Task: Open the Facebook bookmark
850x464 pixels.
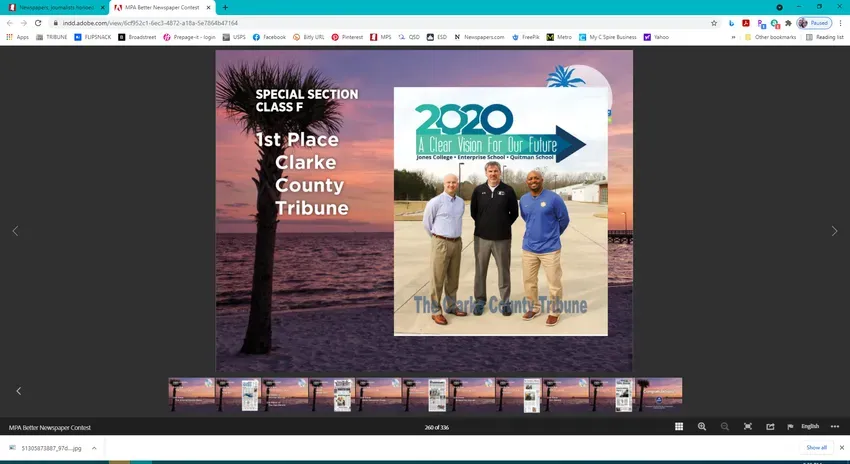Action: [x=270, y=37]
